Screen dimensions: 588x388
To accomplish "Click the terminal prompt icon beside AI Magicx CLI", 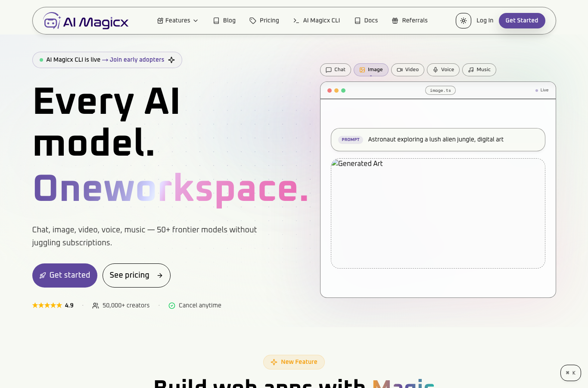I will pyautogui.click(x=296, y=21).
